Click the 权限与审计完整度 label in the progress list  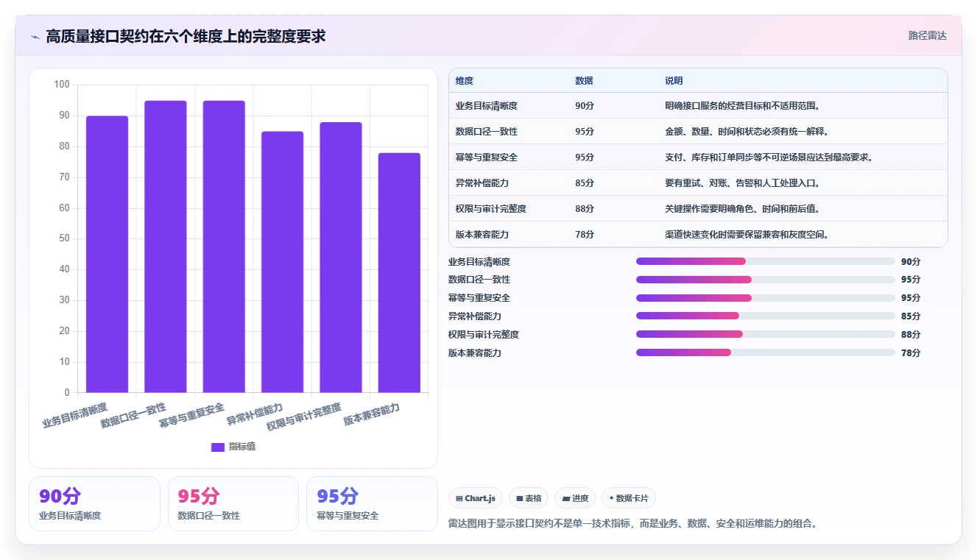pyautogui.click(x=484, y=335)
